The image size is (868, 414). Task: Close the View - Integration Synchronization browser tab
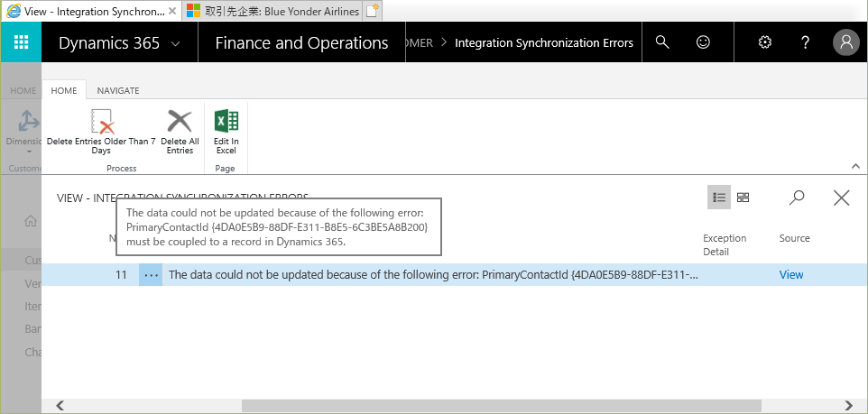[172, 11]
